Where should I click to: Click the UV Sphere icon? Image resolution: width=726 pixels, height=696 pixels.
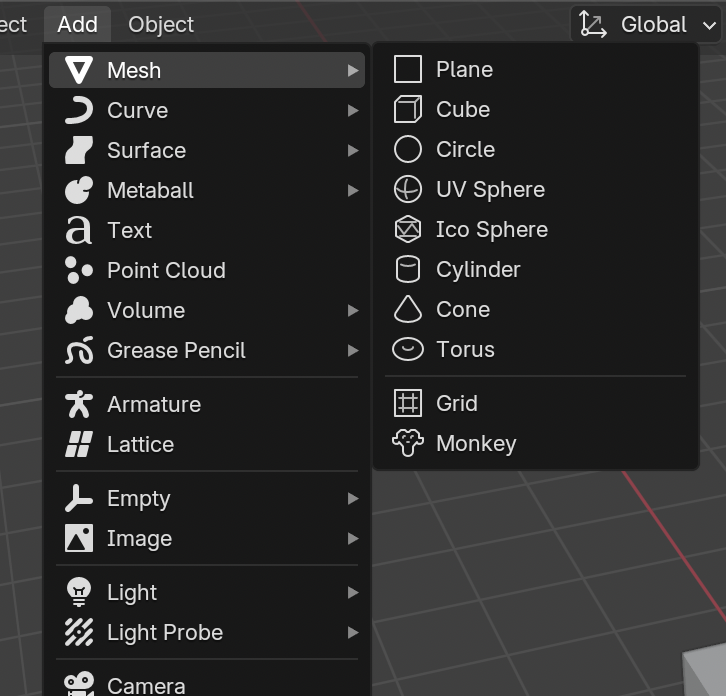coord(408,189)
